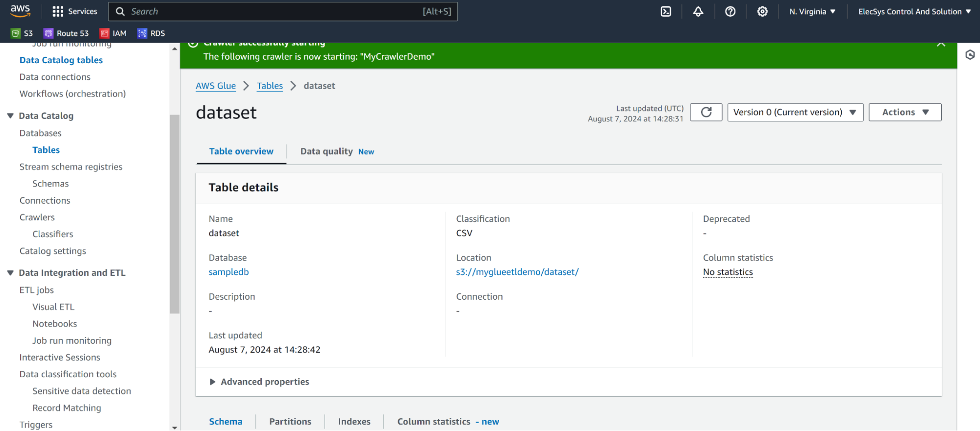The width and height of the screenshot is (980, 431).
Task: Open the help question mark icon
Action: coord(730,11)
